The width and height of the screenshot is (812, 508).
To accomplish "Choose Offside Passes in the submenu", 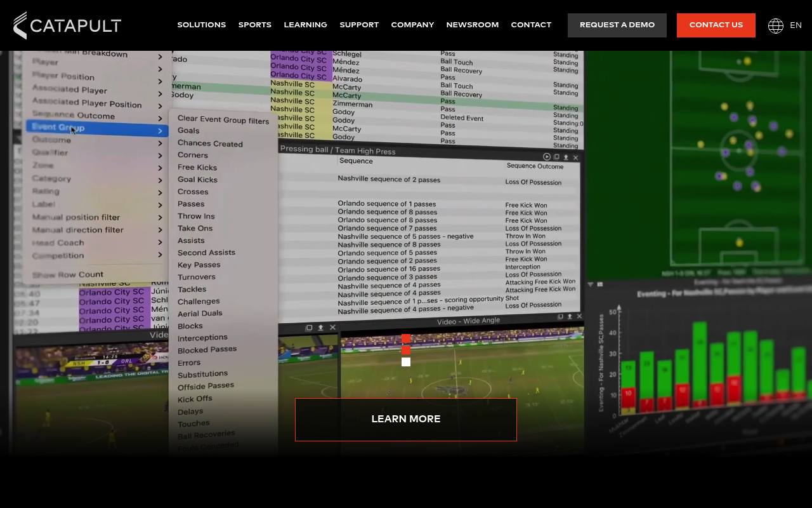I will 206,386.
